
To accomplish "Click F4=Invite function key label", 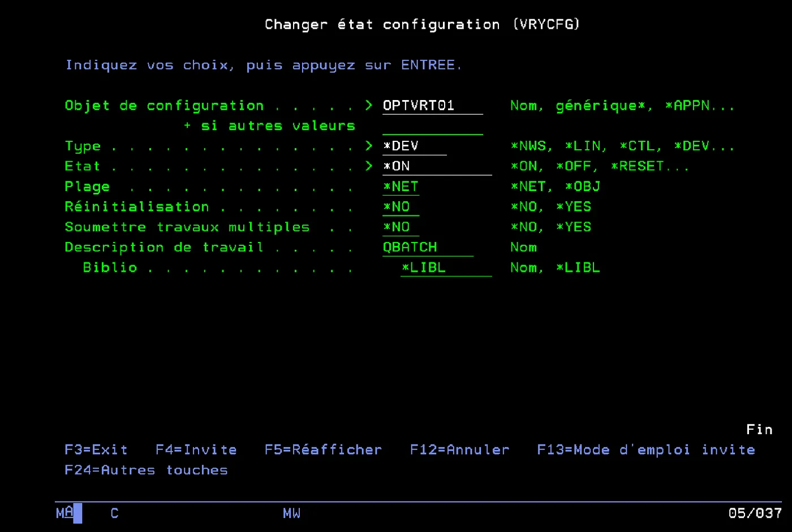I will point(196,450).
